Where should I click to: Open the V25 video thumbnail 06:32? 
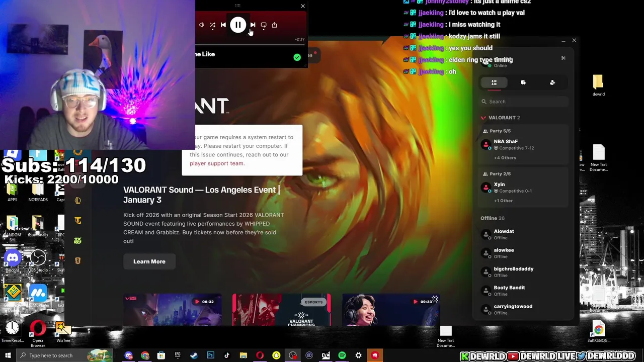[173, 310]
